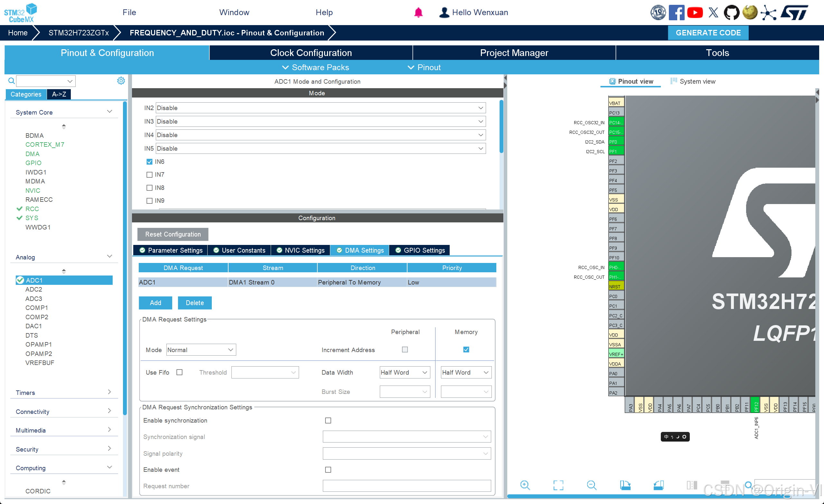The image size is (824, 504).
Task: Open the DMA Mode Normal dropdown
Action: point(201,350)
